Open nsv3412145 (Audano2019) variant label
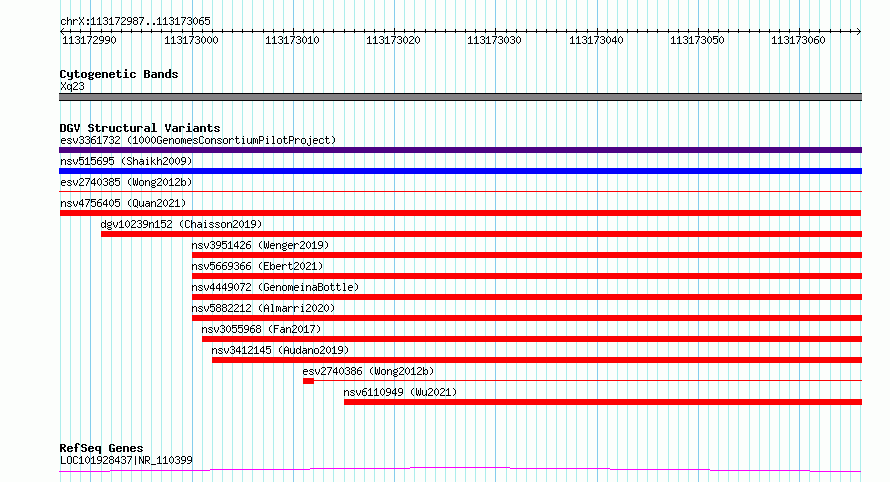This screenshot has width=890, height=482. 280,350
